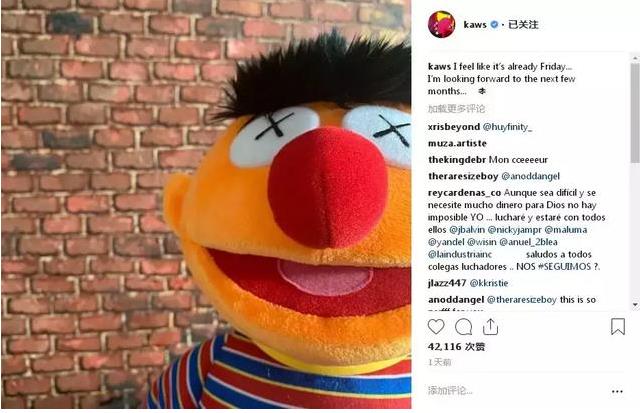The height and width of the screenshot is (413, 640).
Task: Click the verified badge next to kaws
Action: coord(494,24)
